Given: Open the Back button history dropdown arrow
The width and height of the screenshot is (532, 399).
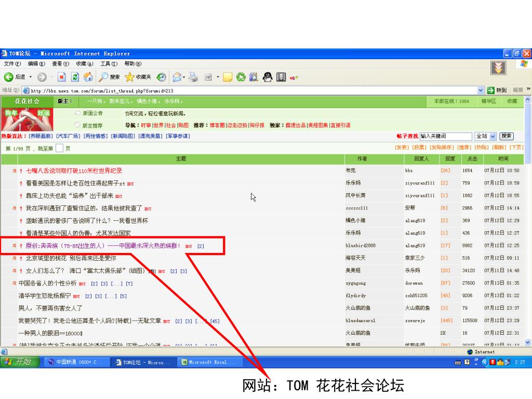Looking at the screenshot, I should coord(30,77).
